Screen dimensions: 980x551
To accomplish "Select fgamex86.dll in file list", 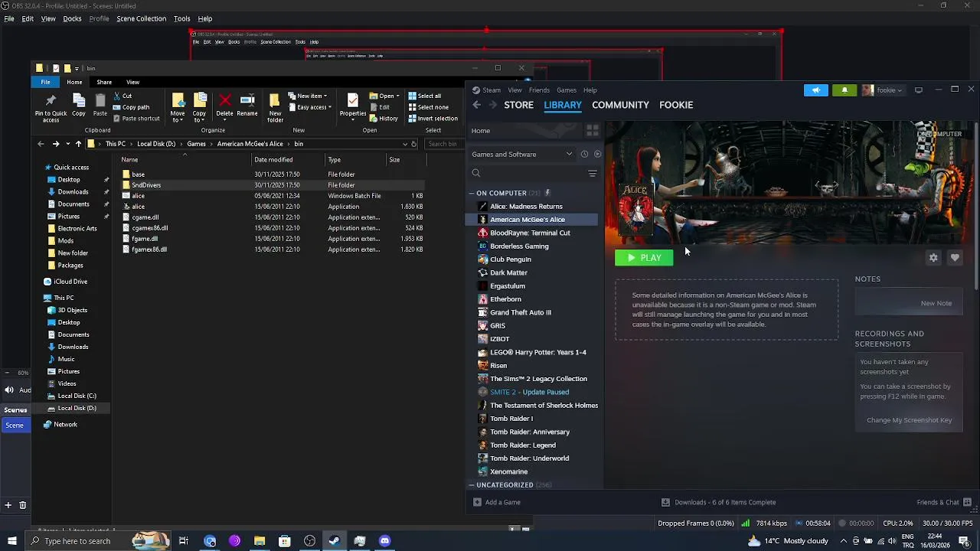I will [x=149, y=249].
